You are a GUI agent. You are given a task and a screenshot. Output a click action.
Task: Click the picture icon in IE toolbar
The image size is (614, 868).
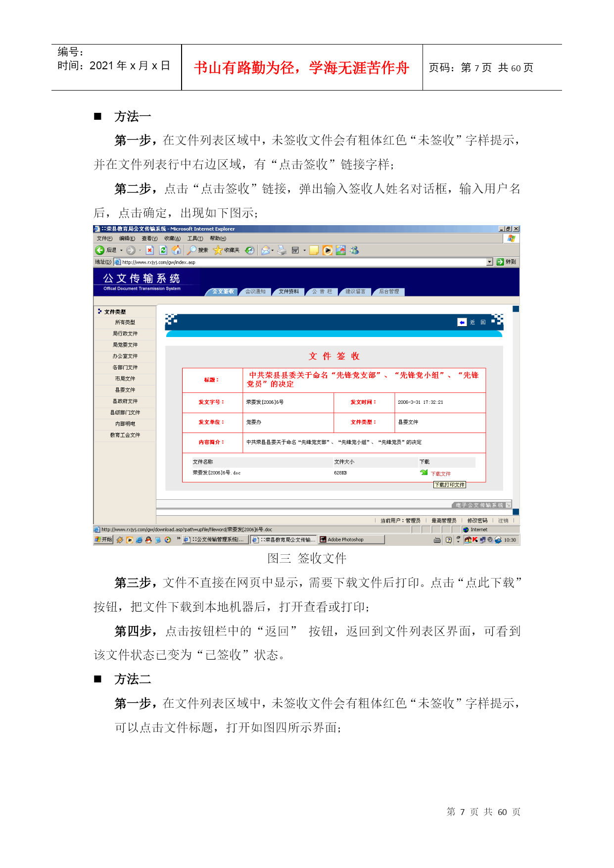tap(341, 250)
